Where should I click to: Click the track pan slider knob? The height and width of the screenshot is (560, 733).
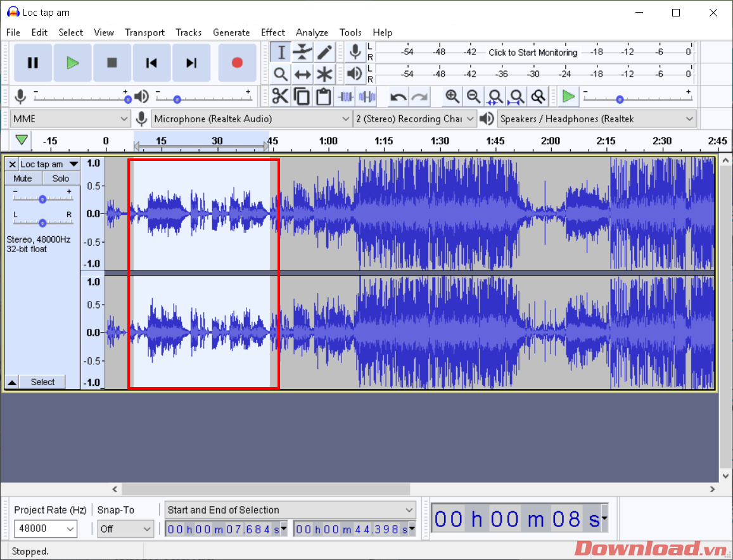pyautogui.click(x=42, y=222)
